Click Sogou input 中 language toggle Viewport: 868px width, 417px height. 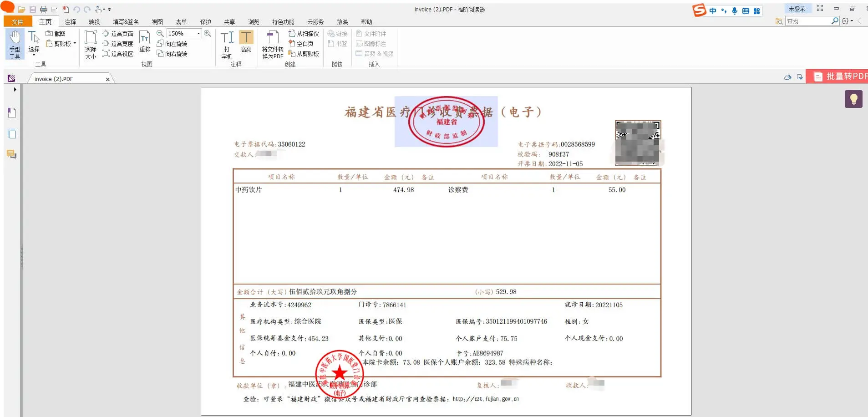pyautogui.click(x=713, y=11)
